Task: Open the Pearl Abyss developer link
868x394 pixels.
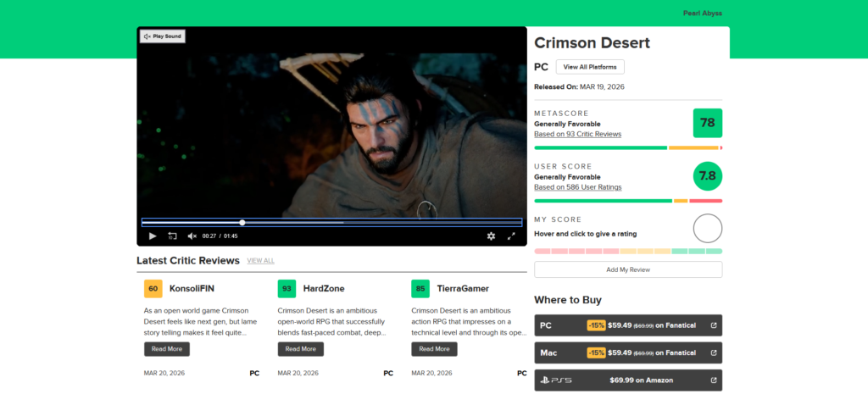Action: tap(703, 14)
